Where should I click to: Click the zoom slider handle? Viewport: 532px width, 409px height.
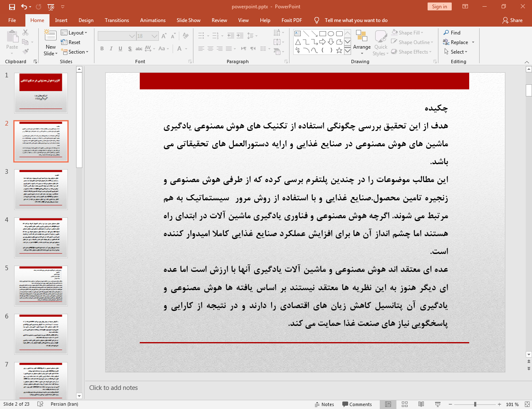[x=475, y=404]
